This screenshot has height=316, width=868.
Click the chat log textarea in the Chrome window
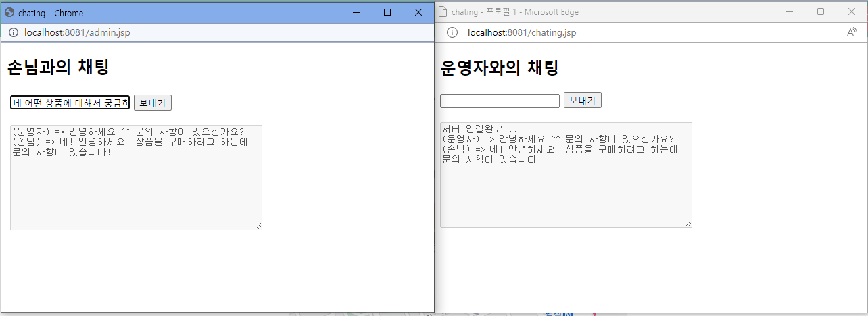pyautogui.click(x=136, y=177)
